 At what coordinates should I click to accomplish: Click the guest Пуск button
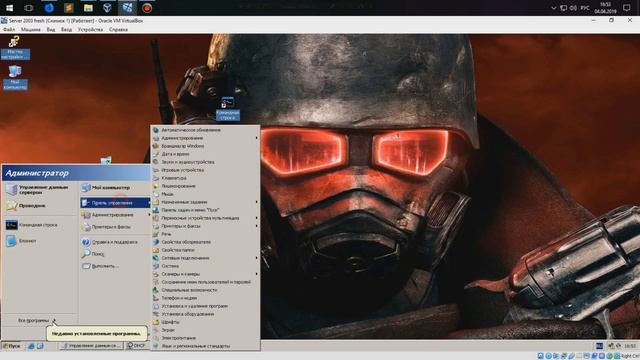(x=11, y=346)
